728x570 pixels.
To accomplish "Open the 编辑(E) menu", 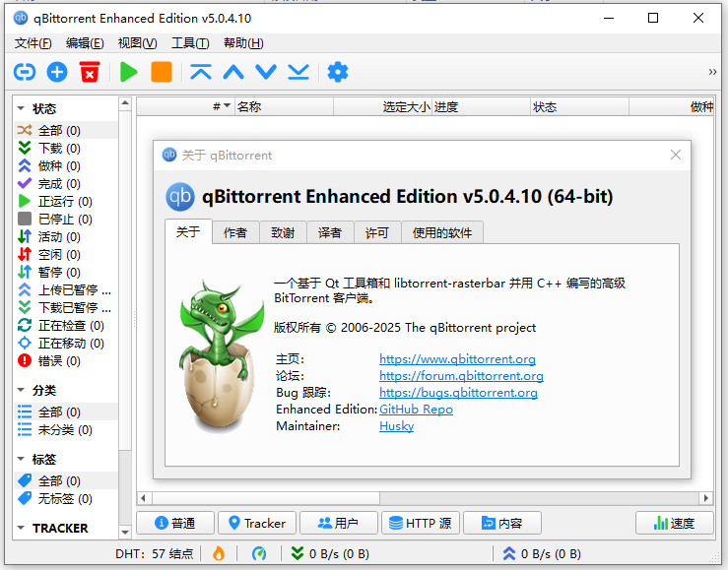I will point(85,43).
